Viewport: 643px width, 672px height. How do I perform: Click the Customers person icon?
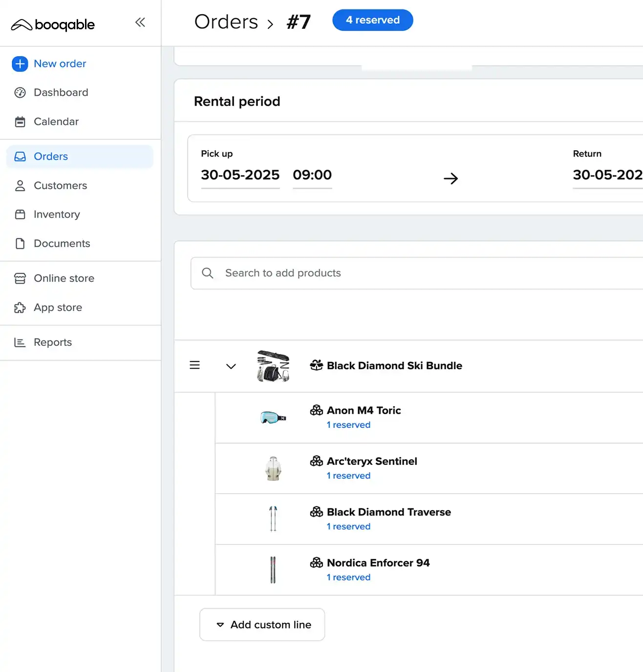click(x=20, y=186)
